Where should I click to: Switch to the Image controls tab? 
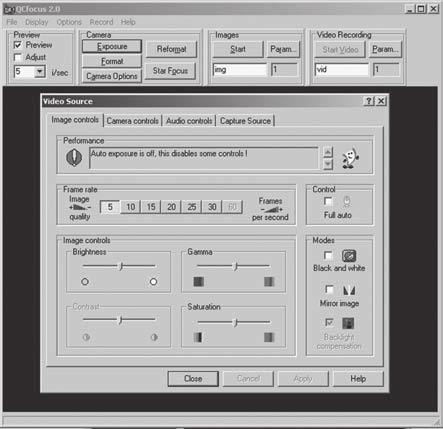(75, 120)
